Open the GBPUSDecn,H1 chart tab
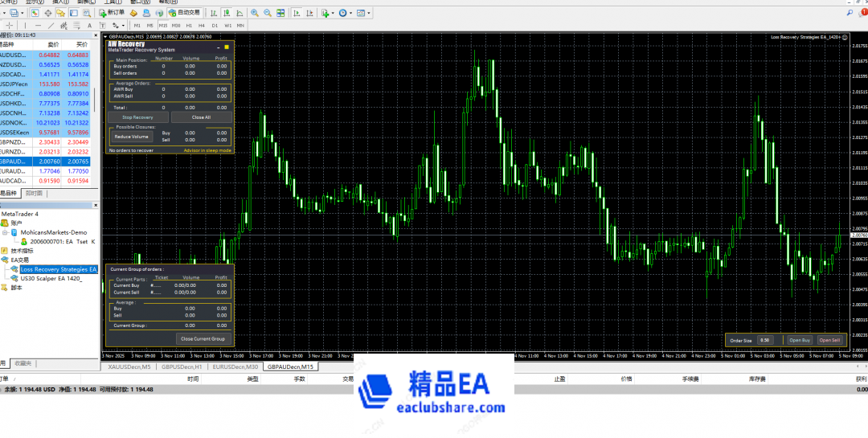 (x=181, y=366)
